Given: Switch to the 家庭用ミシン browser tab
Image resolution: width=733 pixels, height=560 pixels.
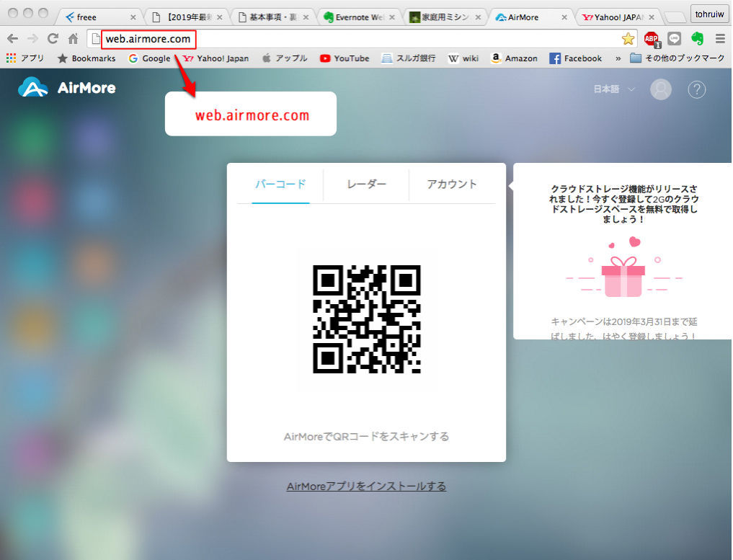Looking at the screenshot, I should (445, 17).
